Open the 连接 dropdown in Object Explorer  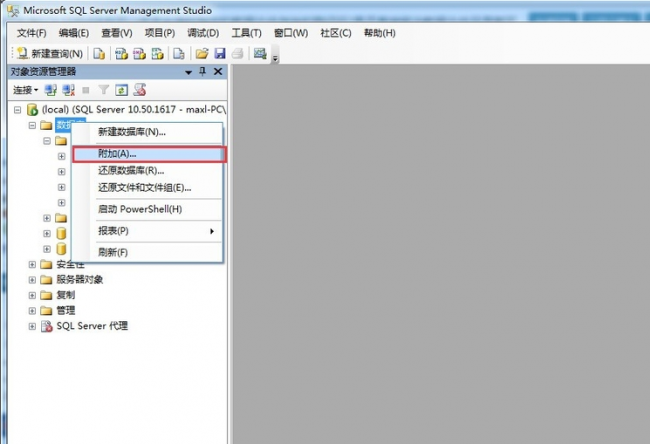[x=25, y=90]
